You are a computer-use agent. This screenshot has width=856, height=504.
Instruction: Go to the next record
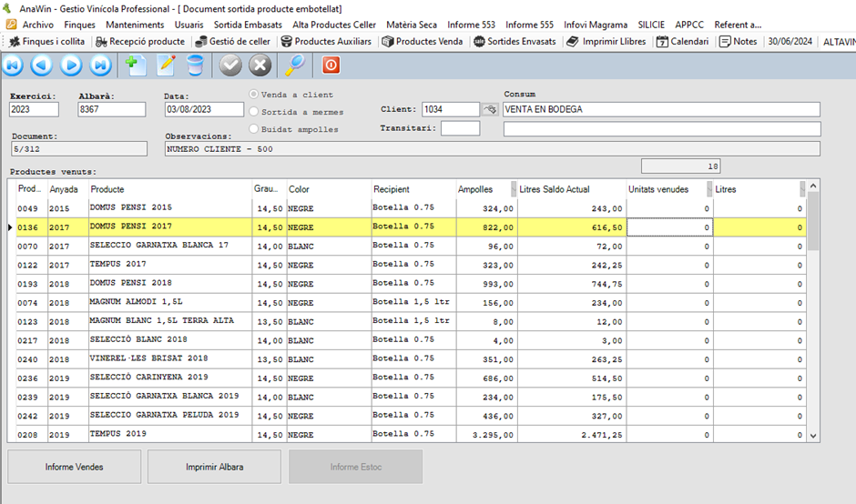click(71, 66)
